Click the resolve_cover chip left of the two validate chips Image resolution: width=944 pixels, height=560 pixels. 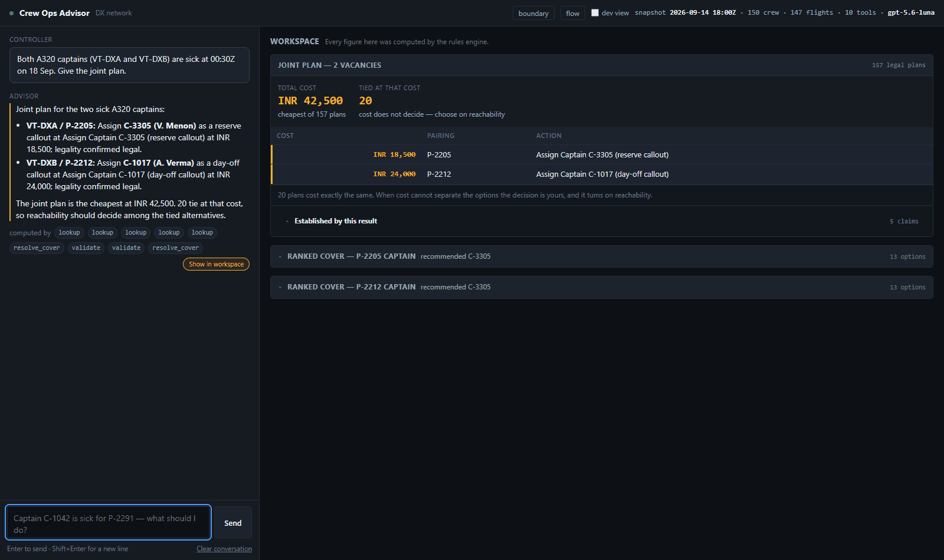pos(37,248)
